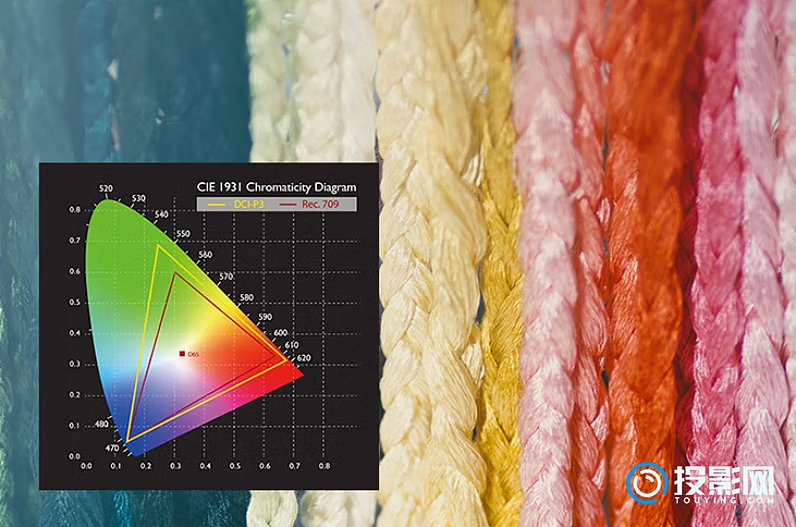This screenshot has height=527, width=796.
Task: Click the CIE 1931 Chromaticity Diagram title
Action: [x=276, y=186]
